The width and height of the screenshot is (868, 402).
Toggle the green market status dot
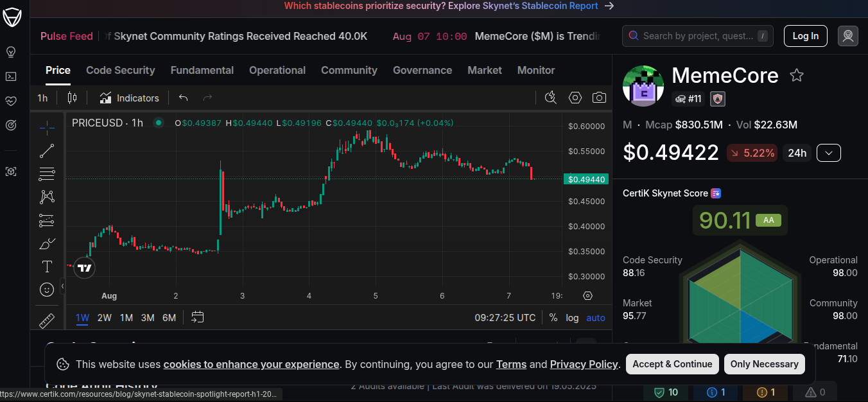coord(158,123)
